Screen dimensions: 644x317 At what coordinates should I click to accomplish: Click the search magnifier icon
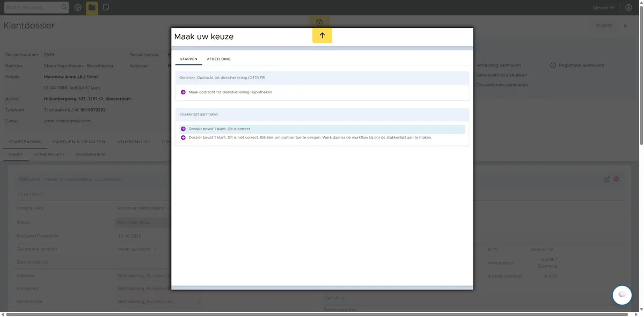(64, 8)
